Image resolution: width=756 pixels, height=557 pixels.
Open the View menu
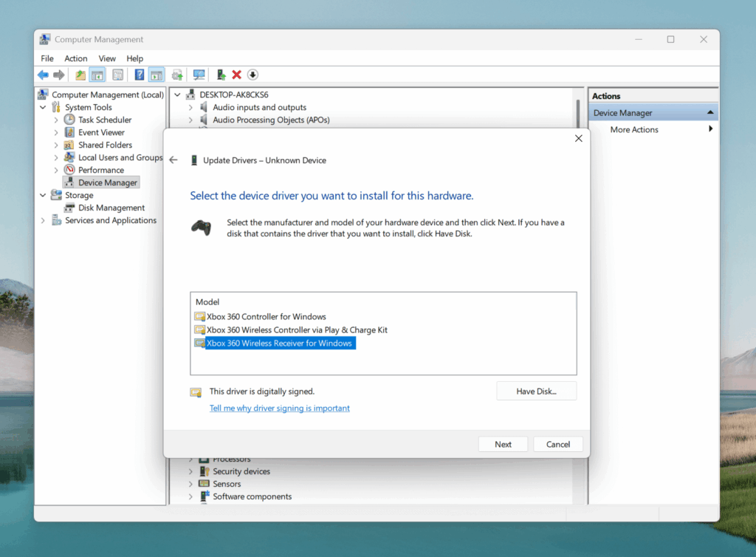pyautogui.click(x=107, y=58)
